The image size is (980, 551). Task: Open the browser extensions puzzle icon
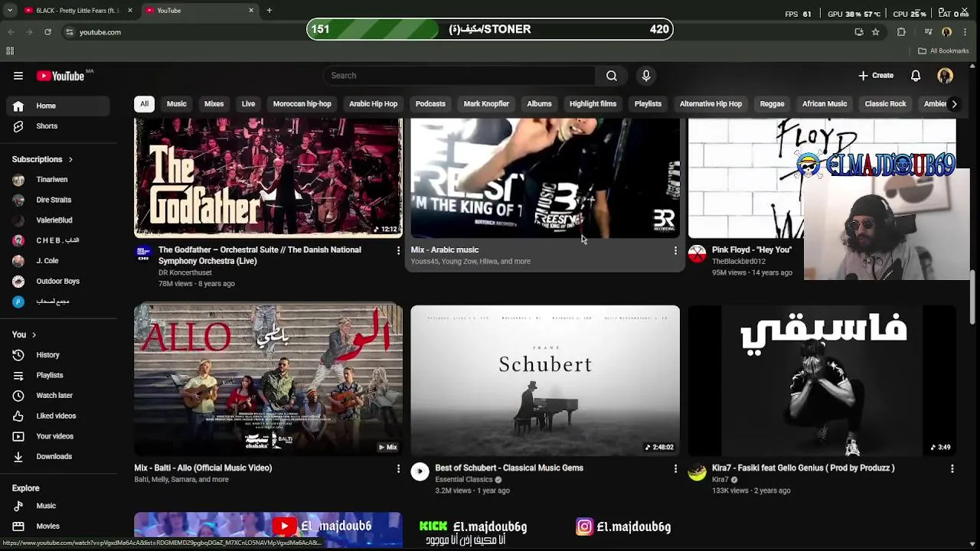(901, 32)
